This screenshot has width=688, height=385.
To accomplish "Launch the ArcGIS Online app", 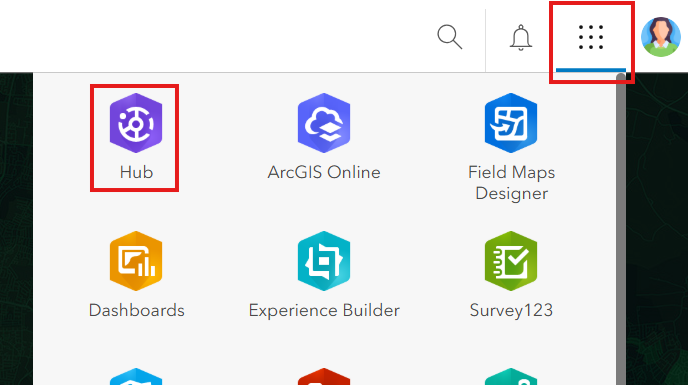I will (x=324, y=123).
